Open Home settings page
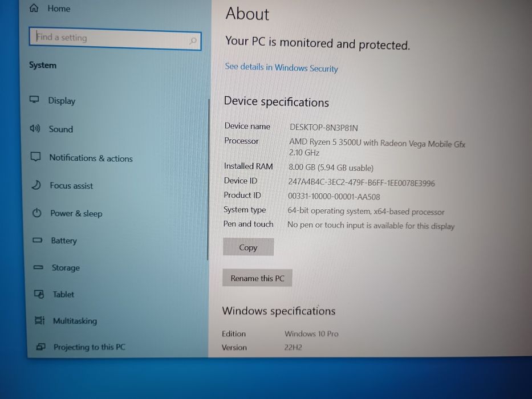This screenshot has height=399, width=532. pyautogui.click(x=59, y=9)
